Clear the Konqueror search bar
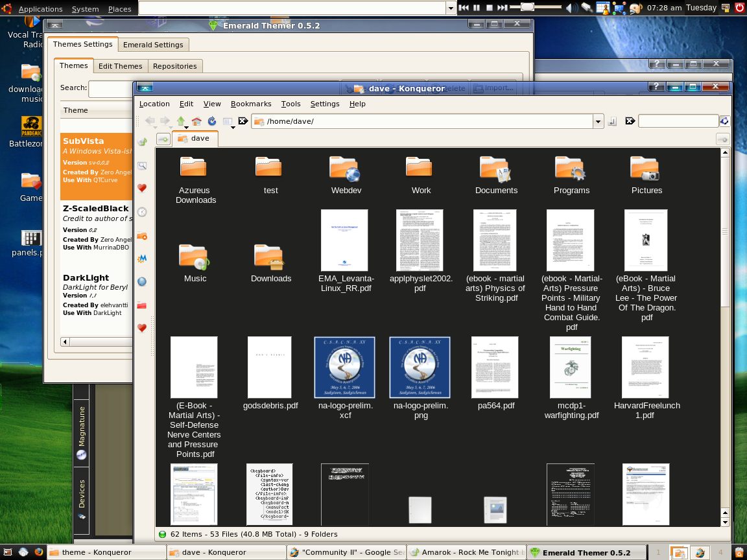The width and height of the screenshot is (747, 560). pos(630,121)
